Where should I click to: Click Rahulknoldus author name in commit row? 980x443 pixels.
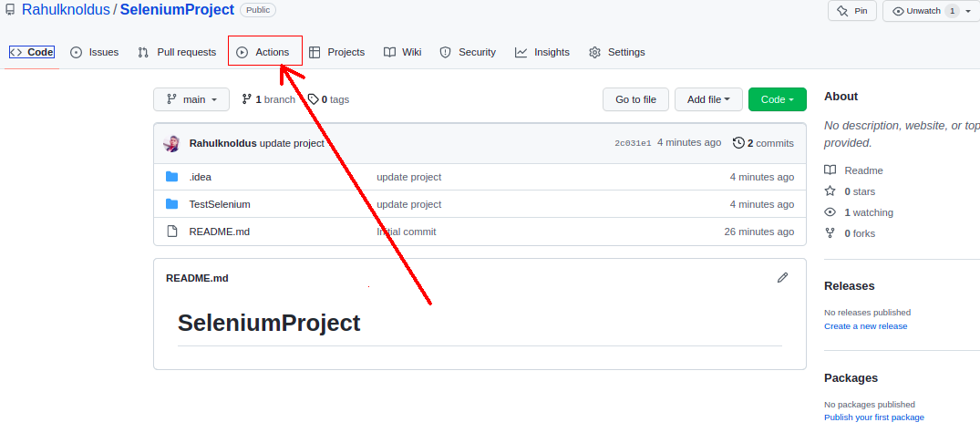222,143
